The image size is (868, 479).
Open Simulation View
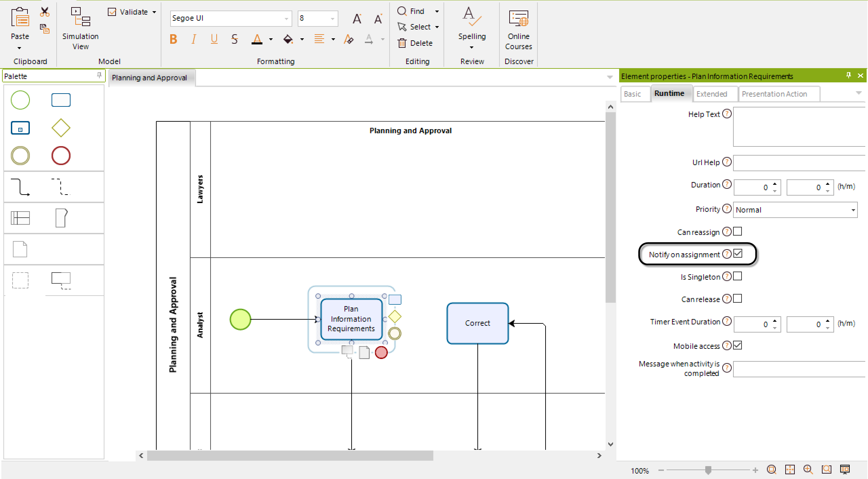tap(81, 29)
